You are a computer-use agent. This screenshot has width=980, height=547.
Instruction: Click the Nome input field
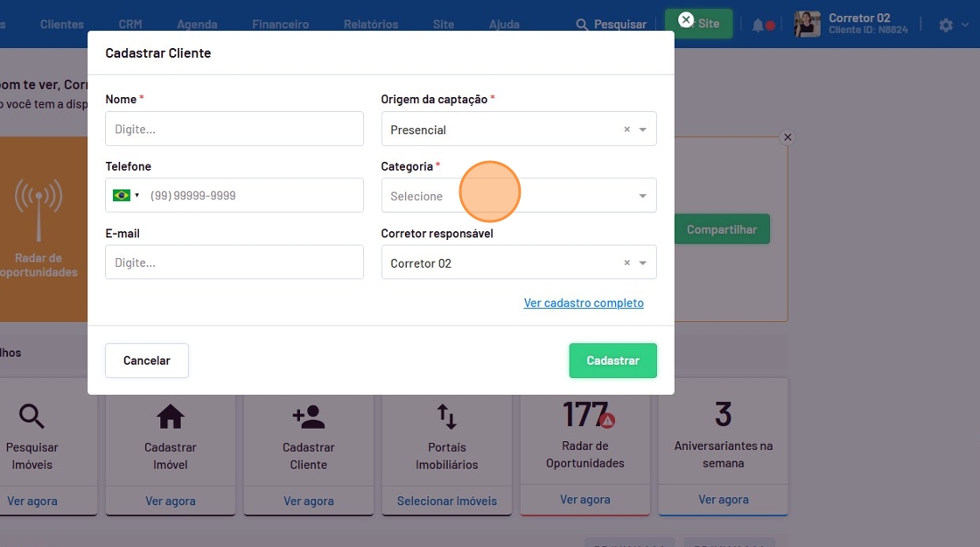(234, 129)
